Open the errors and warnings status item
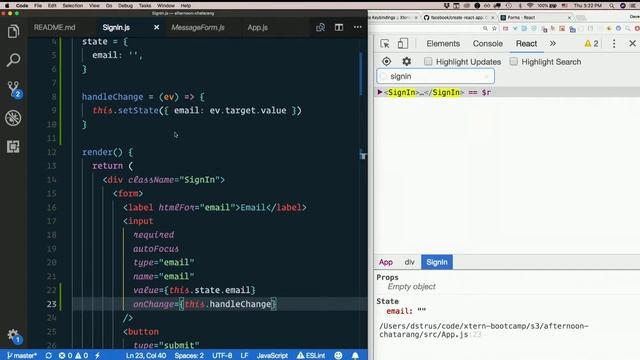The width and height of the screenshot is (640, 360). pos(73,355)
